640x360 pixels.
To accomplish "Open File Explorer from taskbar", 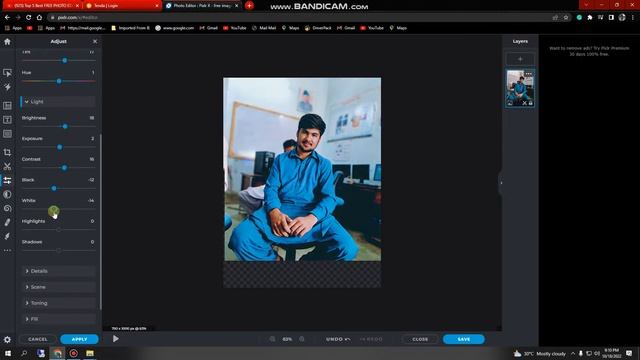I will (90, 353).
